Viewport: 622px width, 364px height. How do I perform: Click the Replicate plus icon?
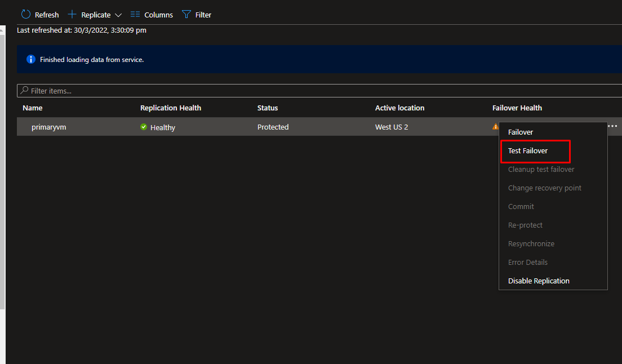(72, 14)
